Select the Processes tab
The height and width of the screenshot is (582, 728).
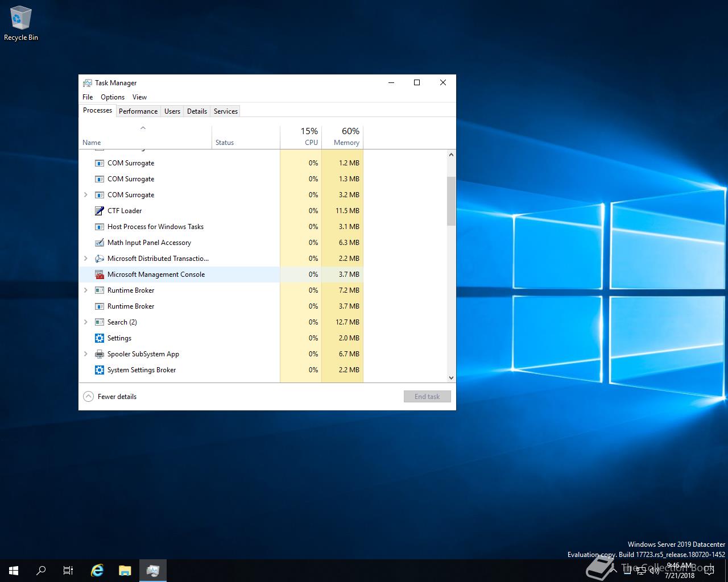click(97, 110)
